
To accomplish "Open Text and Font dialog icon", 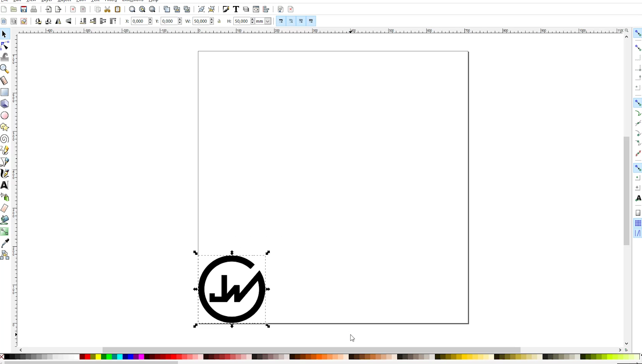I will point(236,9).
